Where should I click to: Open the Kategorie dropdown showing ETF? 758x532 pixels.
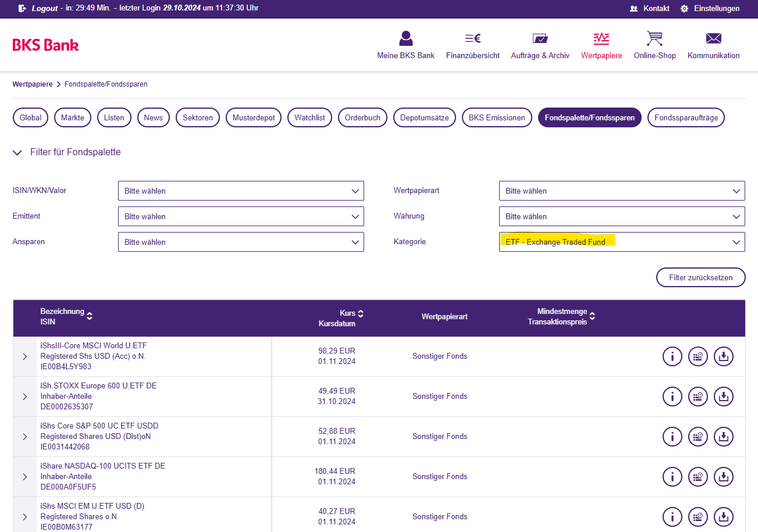[622, 242]
